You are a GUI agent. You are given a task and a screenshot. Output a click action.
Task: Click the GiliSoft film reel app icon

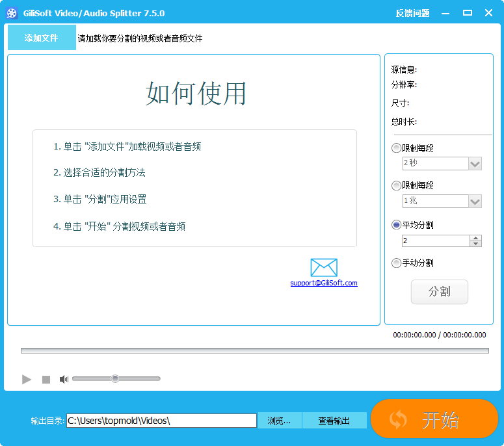tap(12, 13)
